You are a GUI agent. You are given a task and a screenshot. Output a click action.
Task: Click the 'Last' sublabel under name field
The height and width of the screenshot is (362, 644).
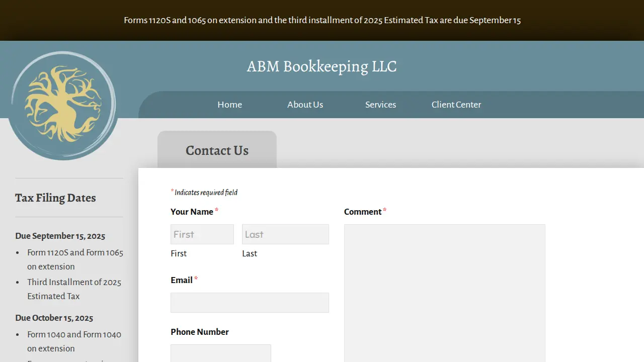coord(250,253)
